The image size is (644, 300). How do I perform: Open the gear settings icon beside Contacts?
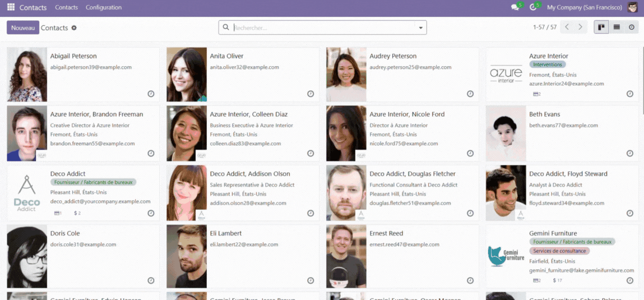[74, 28]
